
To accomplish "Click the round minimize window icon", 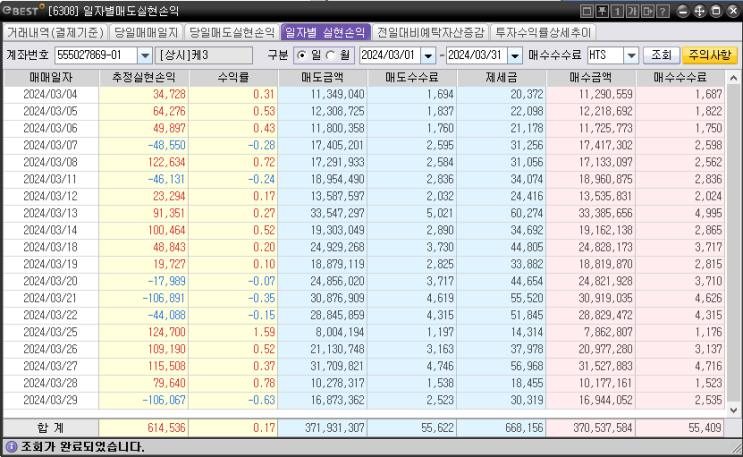I will click(682, 11).
